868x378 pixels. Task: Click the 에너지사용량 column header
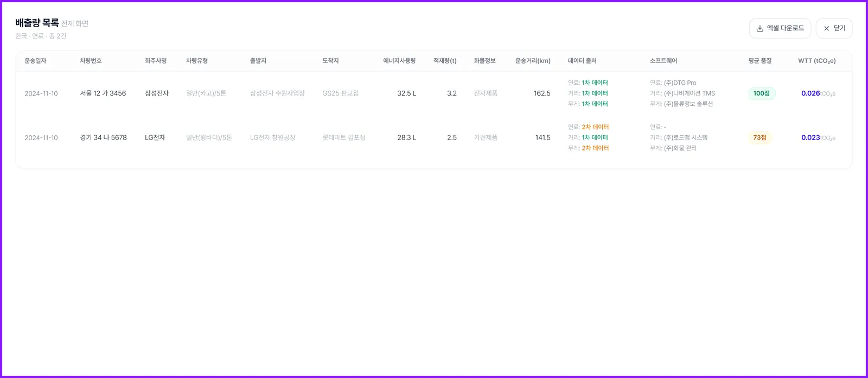pos(399,61)
